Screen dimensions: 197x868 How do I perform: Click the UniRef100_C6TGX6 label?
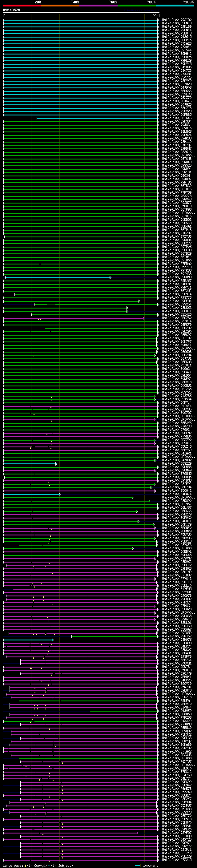(x=177, y=118)
